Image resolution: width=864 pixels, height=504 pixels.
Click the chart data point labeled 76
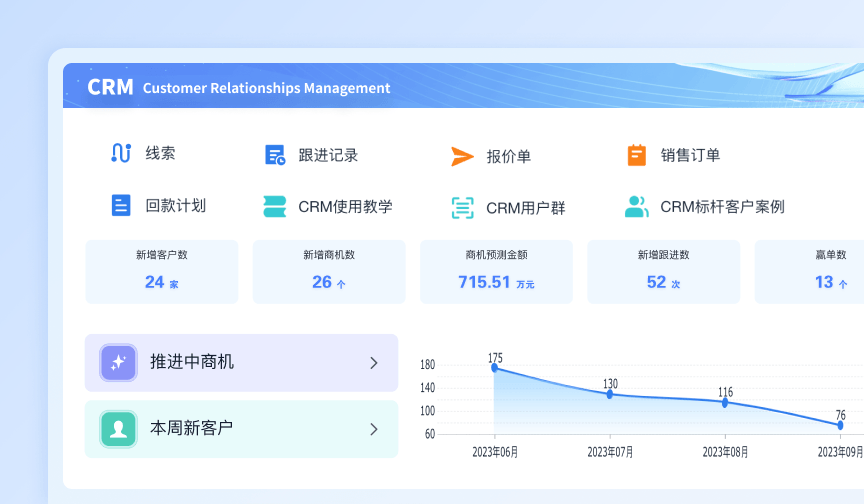click(840, 425)
